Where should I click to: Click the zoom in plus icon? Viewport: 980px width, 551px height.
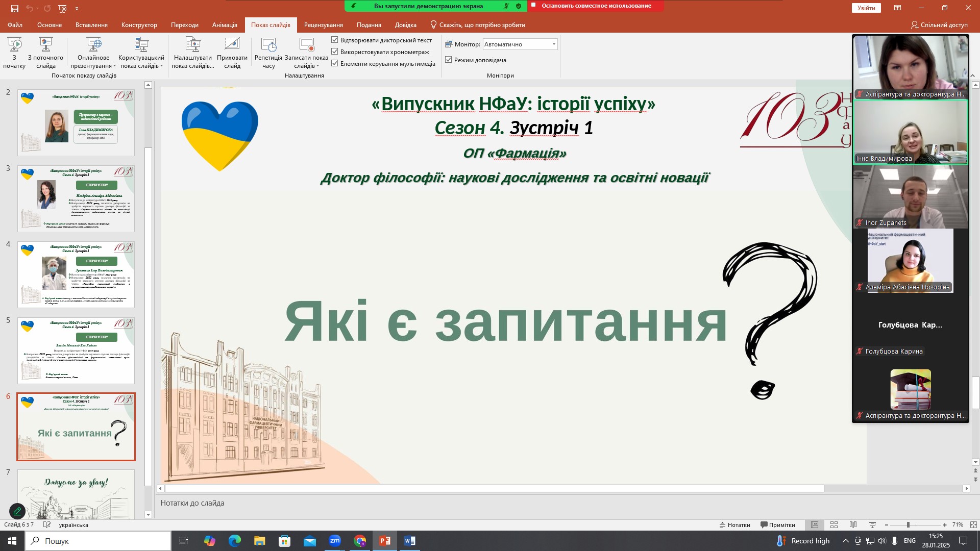945,525
